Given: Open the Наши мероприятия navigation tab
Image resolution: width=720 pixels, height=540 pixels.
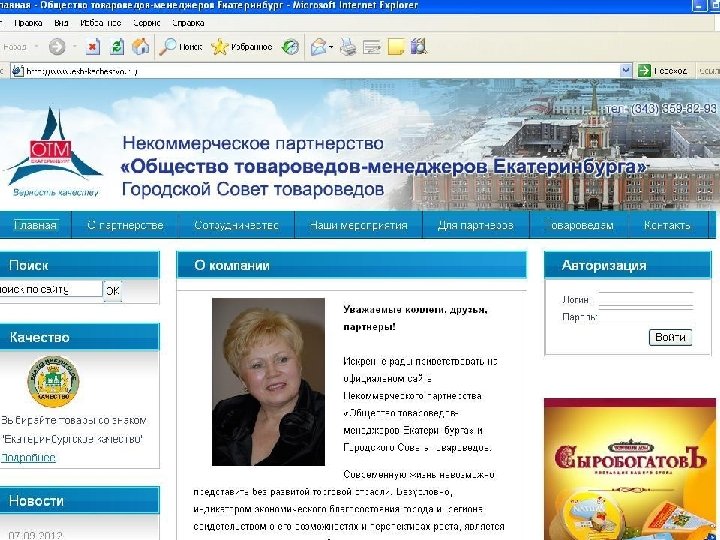Looking at the screenshot, I should coord(359,225).
